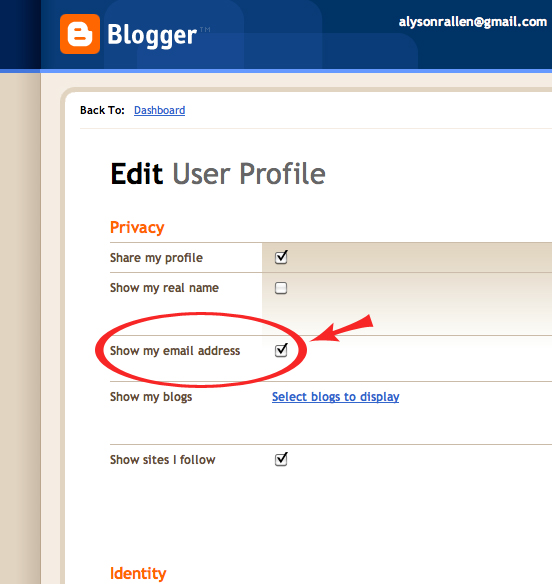552x584 pixels.
Task: Click the Privacy section heading
Action: (x=137, y=228)
